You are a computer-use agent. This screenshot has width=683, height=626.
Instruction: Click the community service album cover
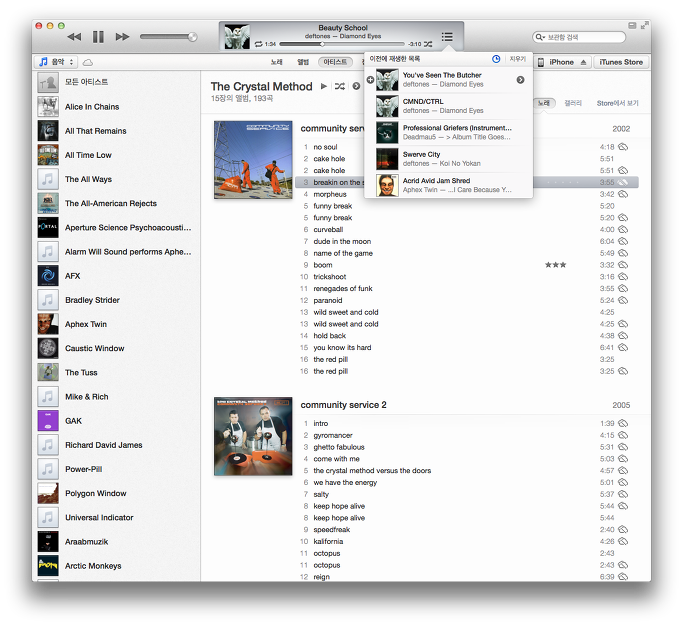(253, 160)
